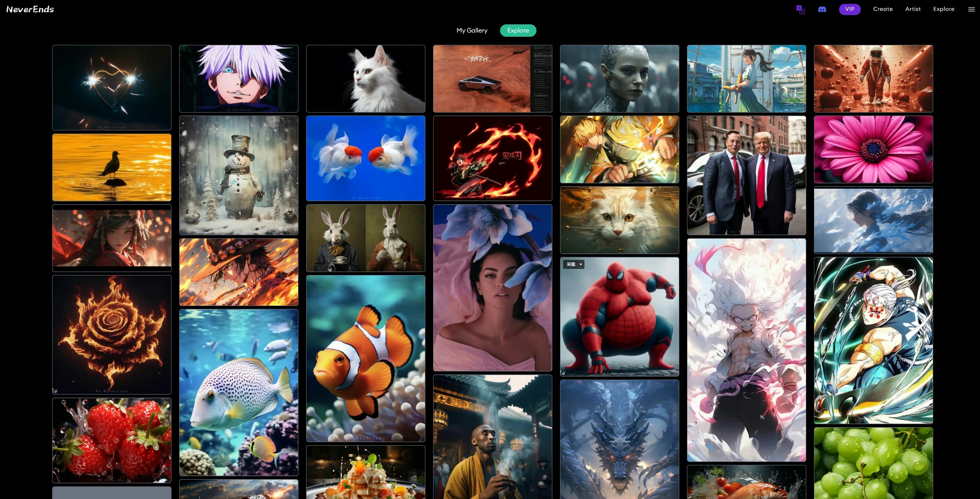
Task: Click the small icon at Spider-Man image corner
Action: point(564,373)
